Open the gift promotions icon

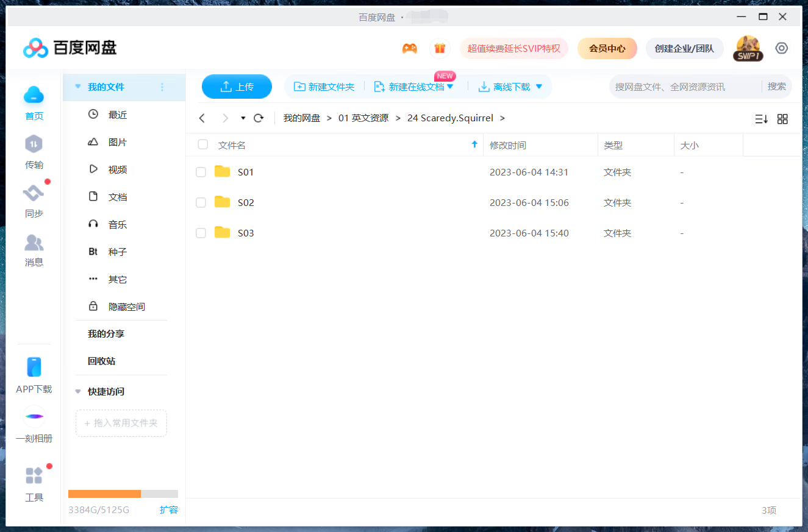coord(440,48)
